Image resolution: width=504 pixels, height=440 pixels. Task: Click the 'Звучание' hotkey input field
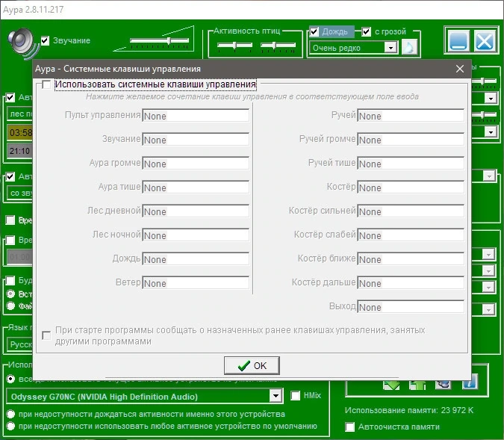point(196,139)
